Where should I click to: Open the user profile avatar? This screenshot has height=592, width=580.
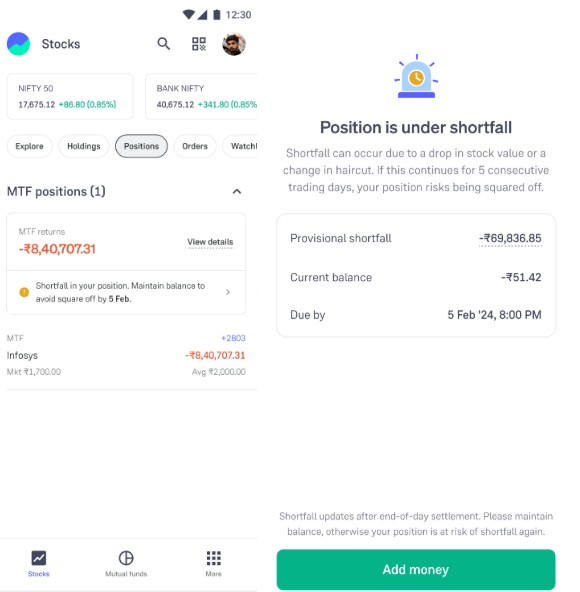pyautogui.click(x=234, y=44)
